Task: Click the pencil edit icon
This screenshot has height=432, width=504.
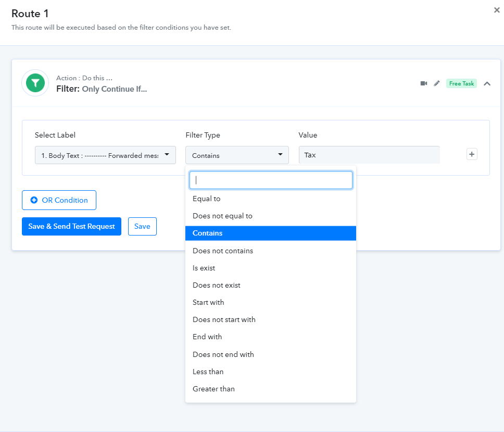Action: pos(436,83)
